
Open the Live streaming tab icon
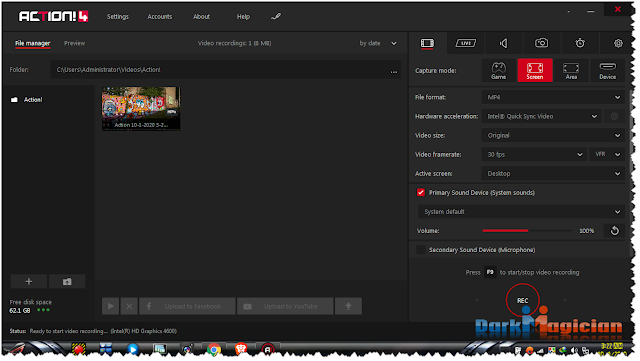466,43
